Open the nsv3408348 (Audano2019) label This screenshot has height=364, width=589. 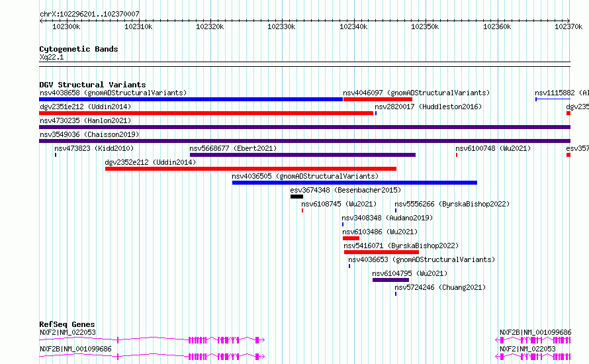tap(387, 218)
